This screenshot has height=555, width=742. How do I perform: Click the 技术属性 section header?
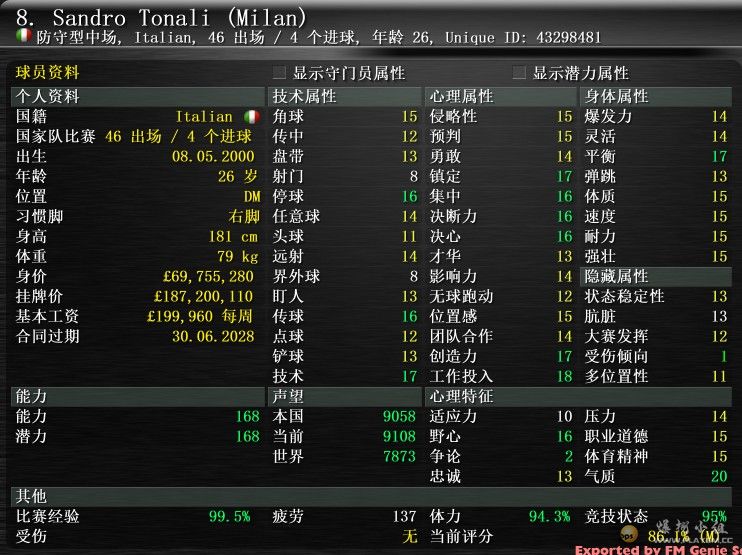305,97
